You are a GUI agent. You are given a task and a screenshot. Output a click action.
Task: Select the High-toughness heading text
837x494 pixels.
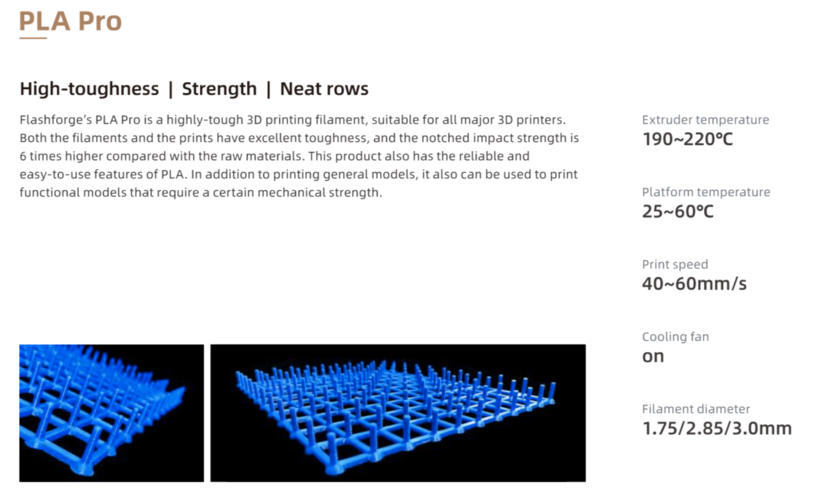(x=89, y=89)
